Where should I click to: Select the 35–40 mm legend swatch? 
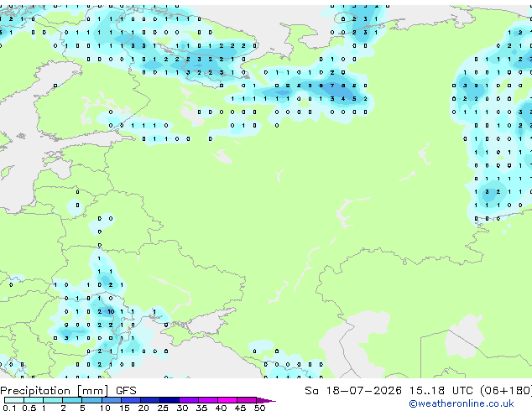[208, 400]
